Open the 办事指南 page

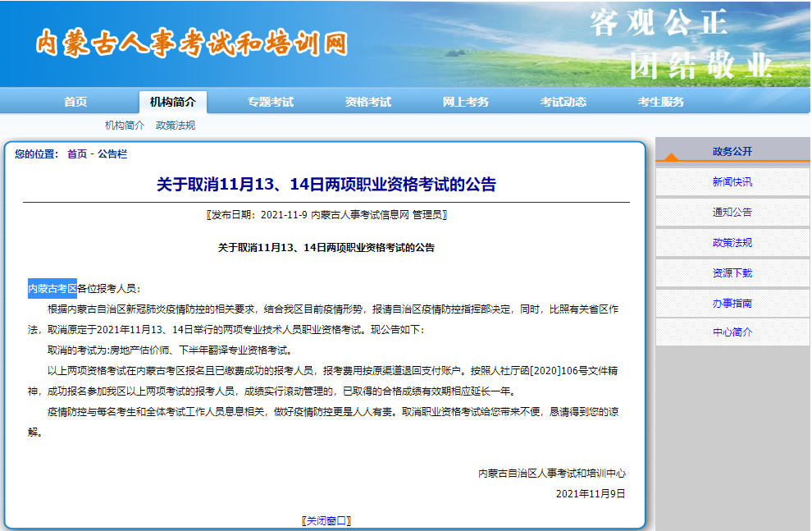tap(732, 303)
